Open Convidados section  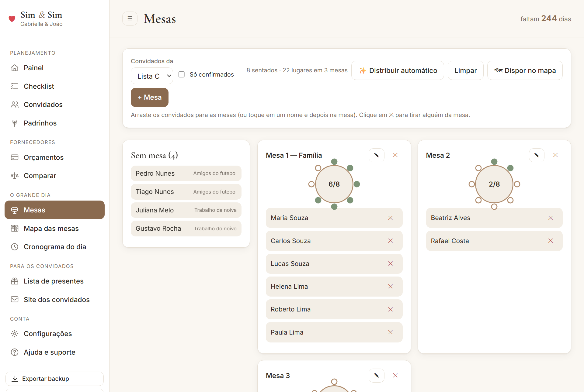(x=55, y=105)
